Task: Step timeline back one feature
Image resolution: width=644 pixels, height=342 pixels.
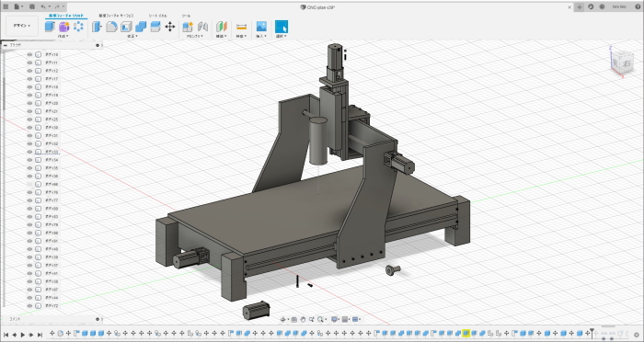Action: click(x=15, y=335)
